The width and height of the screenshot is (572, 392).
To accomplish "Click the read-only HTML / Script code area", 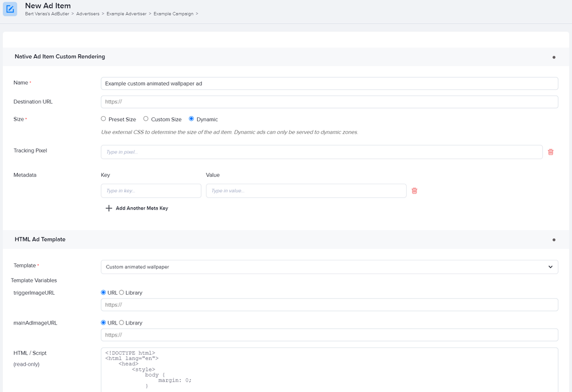I will pos(329,370).
